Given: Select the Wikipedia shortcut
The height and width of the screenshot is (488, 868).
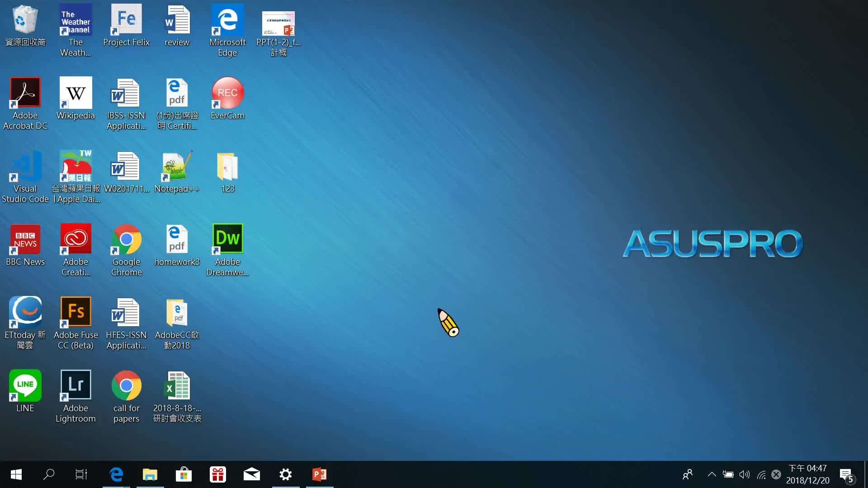Looking at the screenshot, I should coord(75,99).
